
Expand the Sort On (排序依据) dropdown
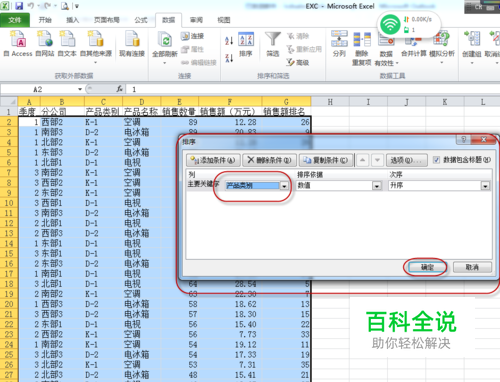click(377, 186)
